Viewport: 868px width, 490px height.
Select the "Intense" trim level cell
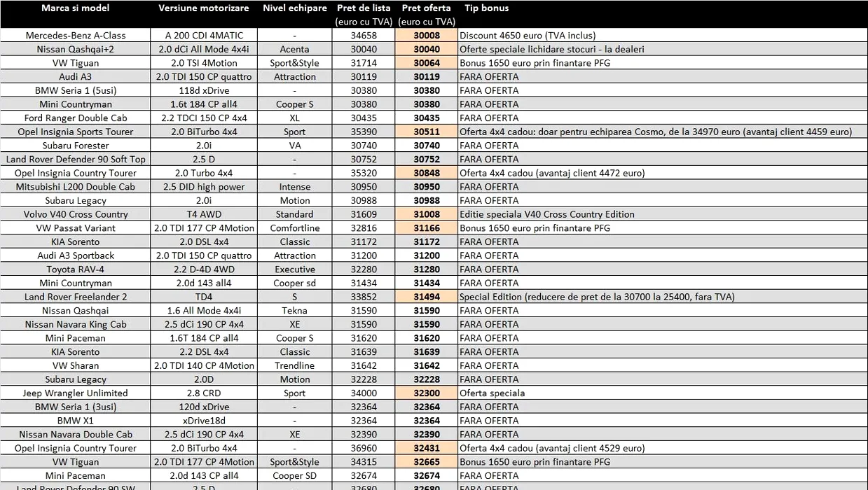[295, 187]
